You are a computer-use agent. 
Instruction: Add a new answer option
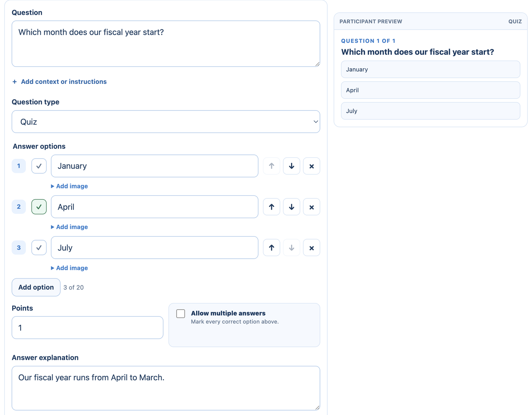(x=36, y=287)
